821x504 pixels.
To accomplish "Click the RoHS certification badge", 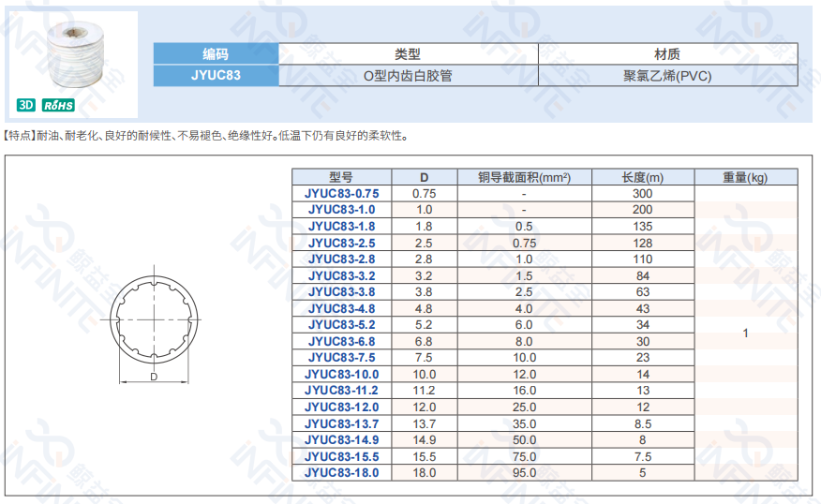I will click(x=57, y=105).
